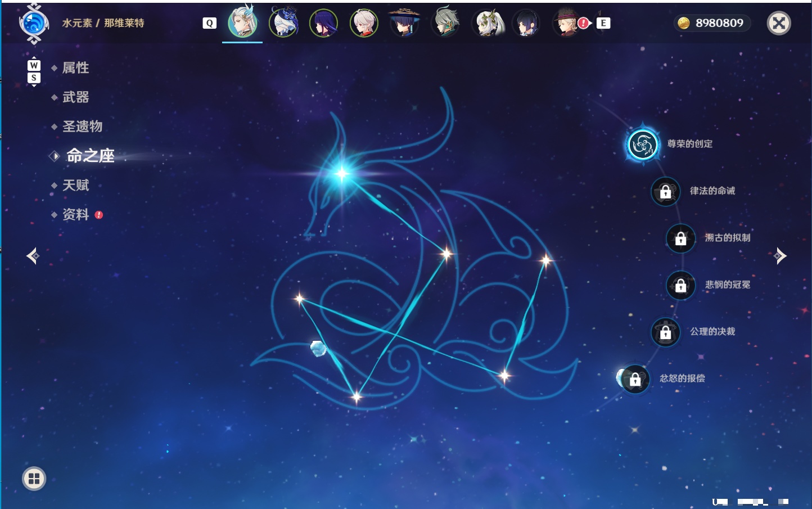
Task: Open the 属性 attributes menu
Action: tap(75, 68)
